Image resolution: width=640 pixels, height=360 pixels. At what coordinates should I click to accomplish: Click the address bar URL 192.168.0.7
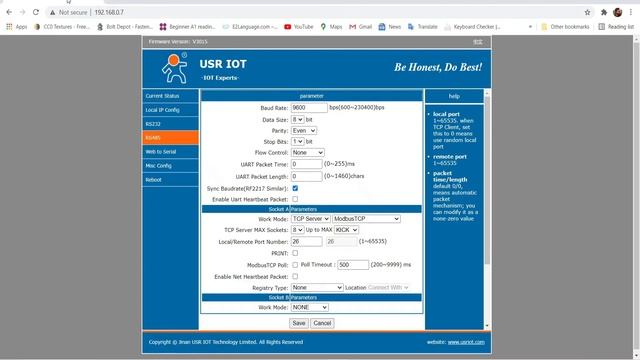tap(109, 13)
